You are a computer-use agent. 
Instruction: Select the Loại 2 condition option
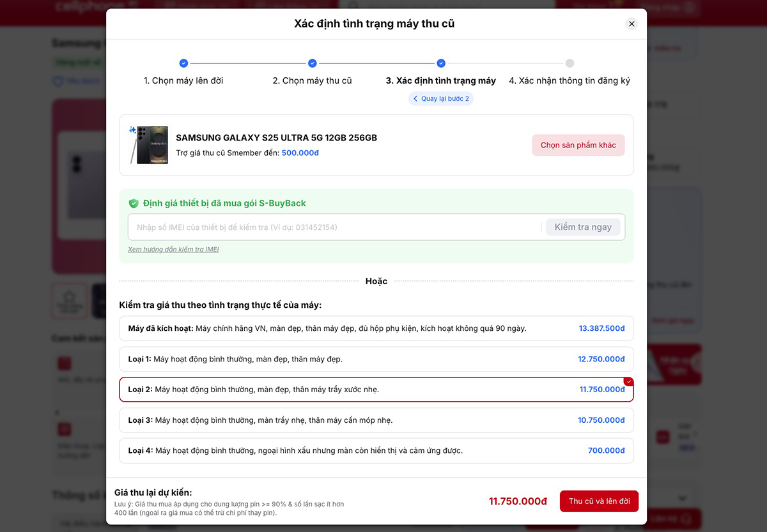point(376,390)
